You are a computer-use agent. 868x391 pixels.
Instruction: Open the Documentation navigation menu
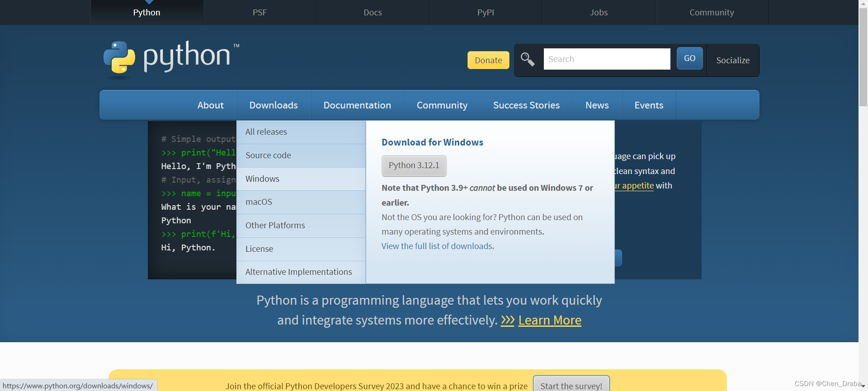click(357, 105)
